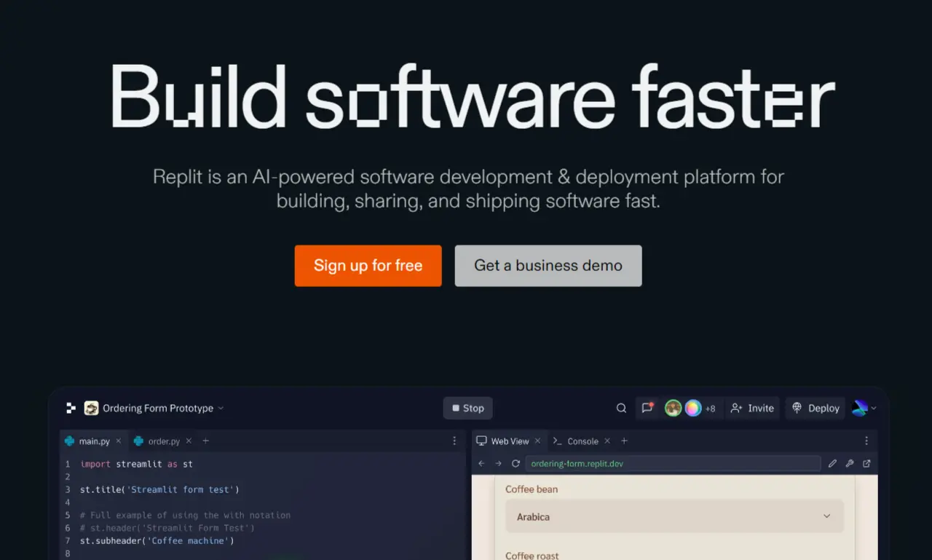Click the Python icon on order.py tab

138,441
